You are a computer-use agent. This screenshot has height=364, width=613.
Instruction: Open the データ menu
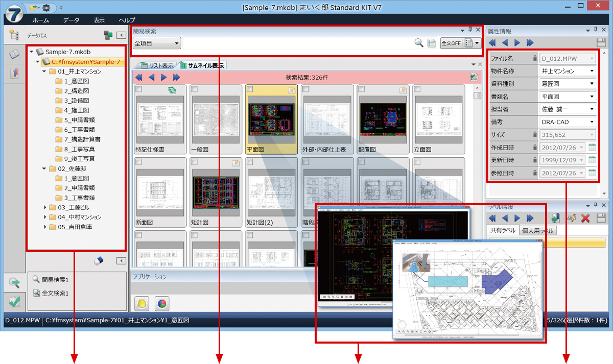72,20
